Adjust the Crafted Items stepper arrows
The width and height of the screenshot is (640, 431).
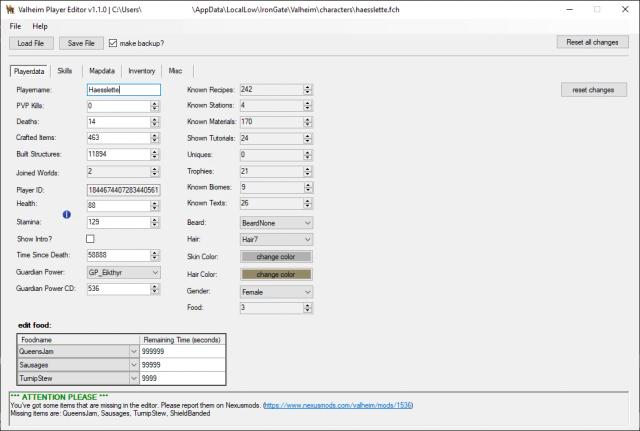(154, 138)
